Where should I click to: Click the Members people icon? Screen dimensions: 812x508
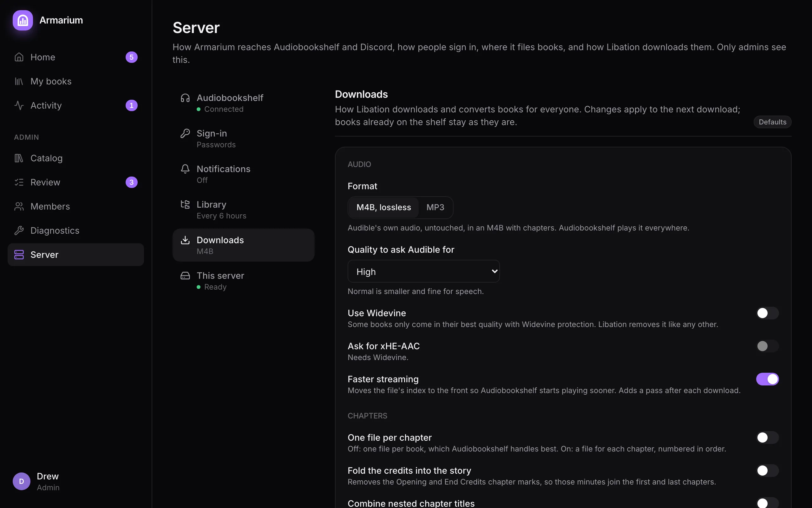coord(19,206)
